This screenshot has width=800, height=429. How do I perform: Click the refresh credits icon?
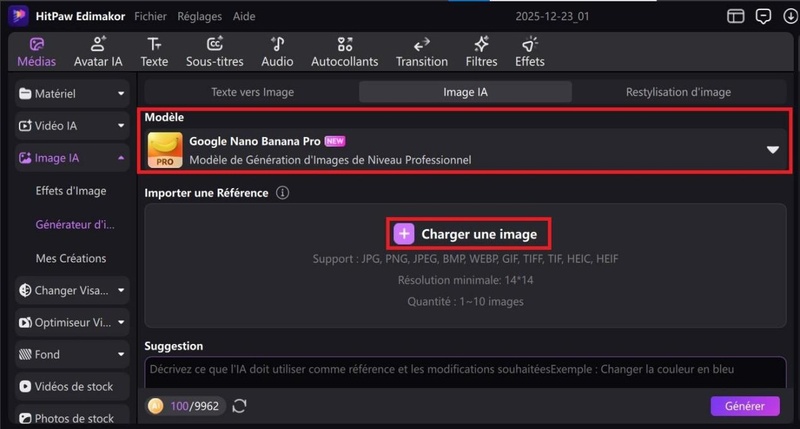[239, 406]
